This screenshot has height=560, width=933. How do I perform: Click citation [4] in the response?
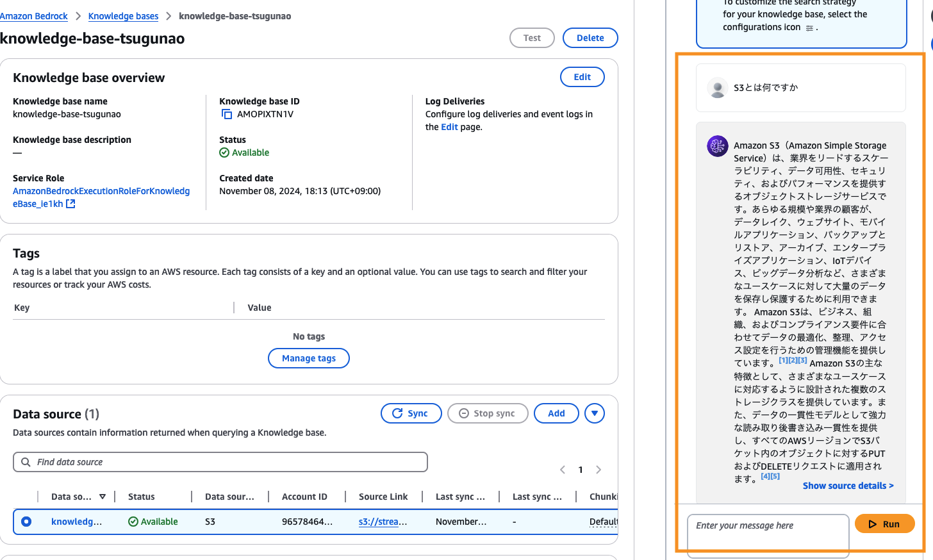pos(765,476)
